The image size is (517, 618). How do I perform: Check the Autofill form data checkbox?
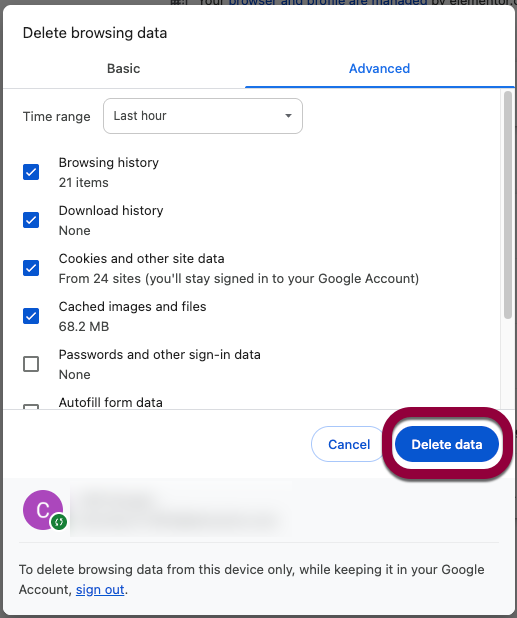31,407
